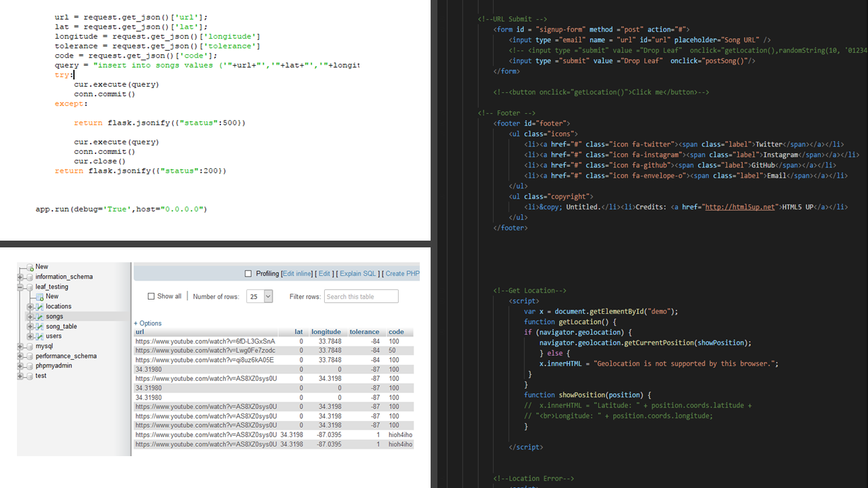Click the users table icon

click(39, 336)
